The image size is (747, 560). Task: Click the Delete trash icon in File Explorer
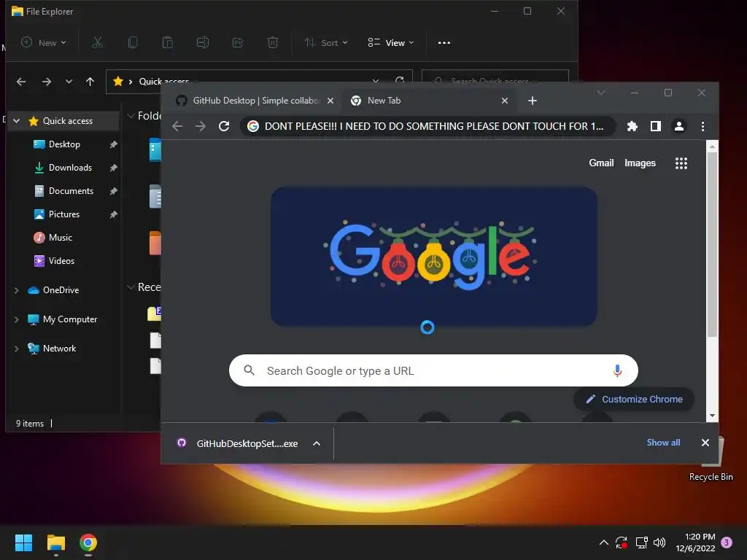click(x=273, y=43)
